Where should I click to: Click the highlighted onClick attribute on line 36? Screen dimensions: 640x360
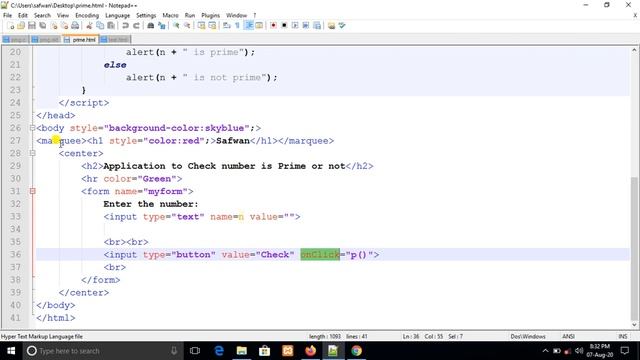(320, 254)
